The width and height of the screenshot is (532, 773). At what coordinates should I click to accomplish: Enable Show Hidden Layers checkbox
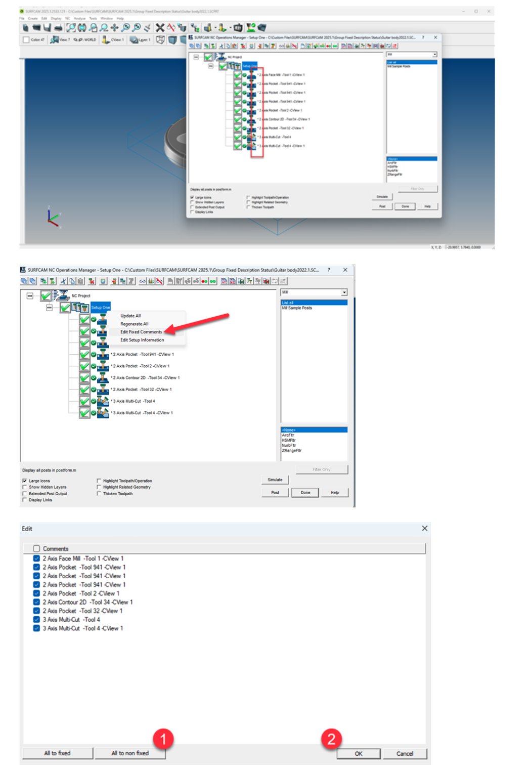pyautogui.click(x=24, y=487)
